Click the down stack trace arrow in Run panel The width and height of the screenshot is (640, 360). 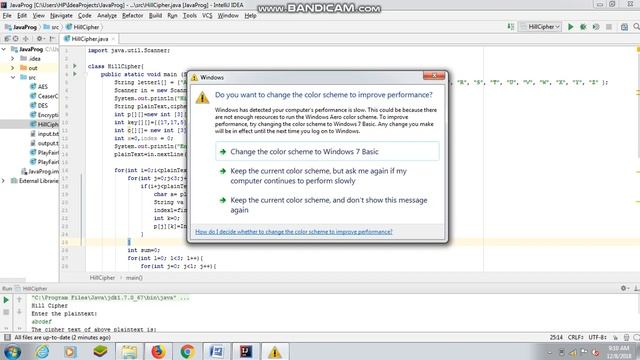(19, 312)
